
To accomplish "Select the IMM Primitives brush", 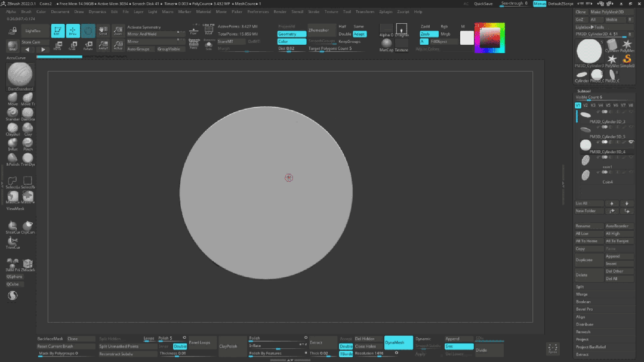I will point(13,265).
